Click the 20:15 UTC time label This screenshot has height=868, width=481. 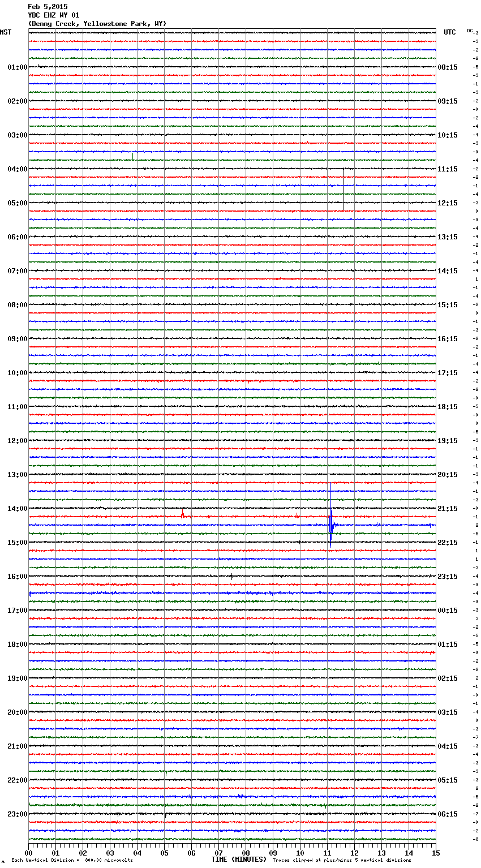[448, 475]
